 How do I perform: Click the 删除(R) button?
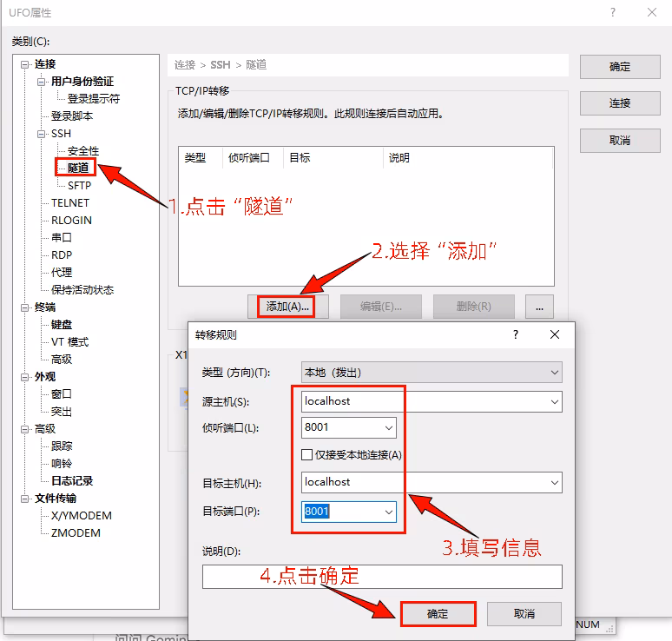473,307
